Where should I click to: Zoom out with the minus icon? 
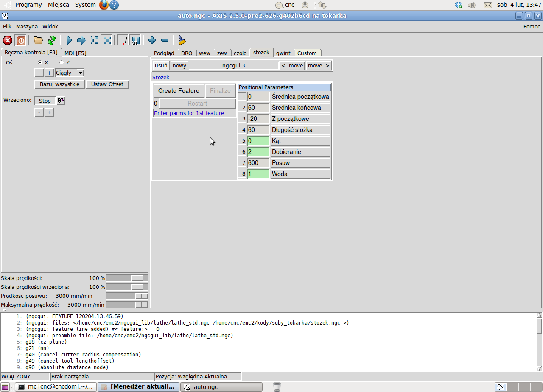pyautogui.click(x=165, y=40)
